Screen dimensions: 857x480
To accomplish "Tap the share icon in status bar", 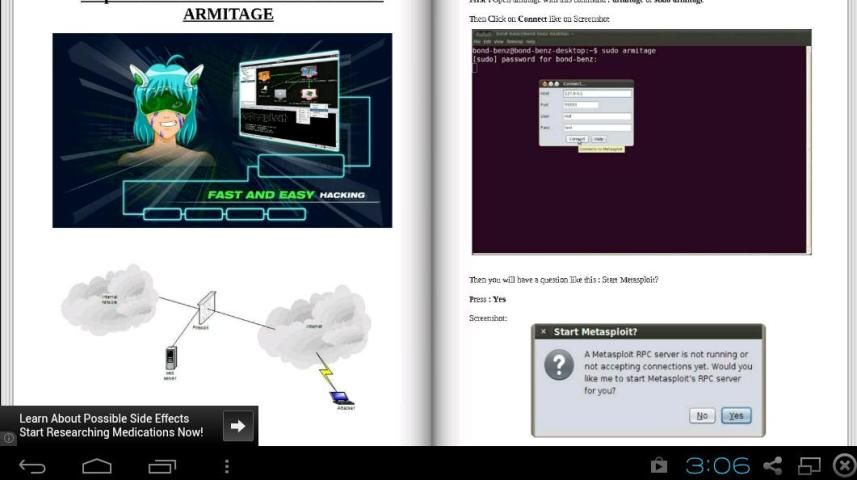I will (x=772, y=465).
